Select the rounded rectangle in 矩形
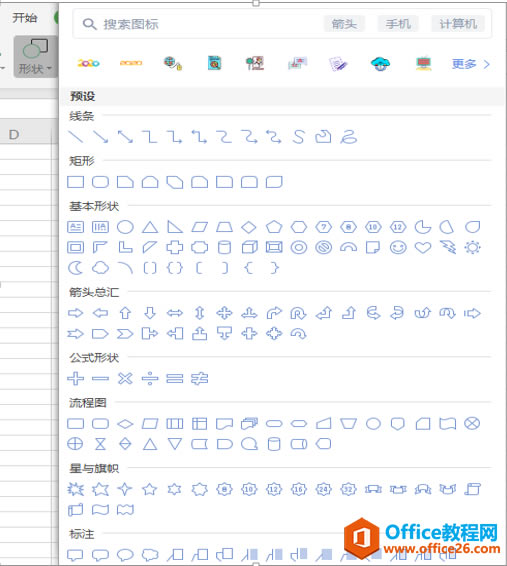The width and height of the screenshot is (507, 566). click(100, 182)
